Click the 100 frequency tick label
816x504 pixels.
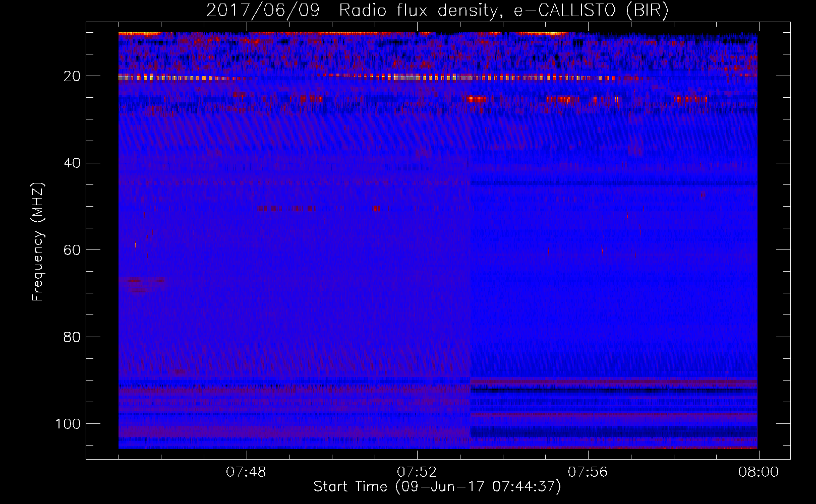68,424
